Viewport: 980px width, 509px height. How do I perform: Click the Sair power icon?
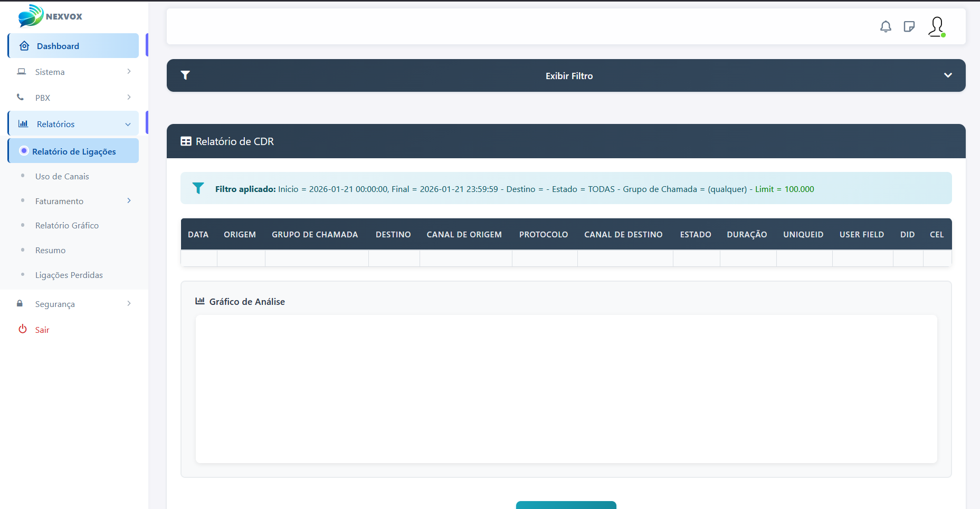23,329
